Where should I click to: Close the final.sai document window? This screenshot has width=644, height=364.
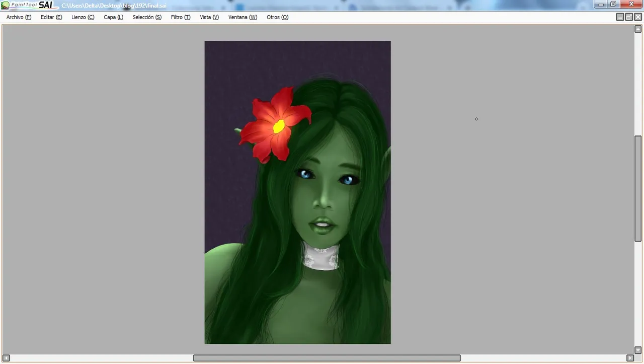click(638, 17)
